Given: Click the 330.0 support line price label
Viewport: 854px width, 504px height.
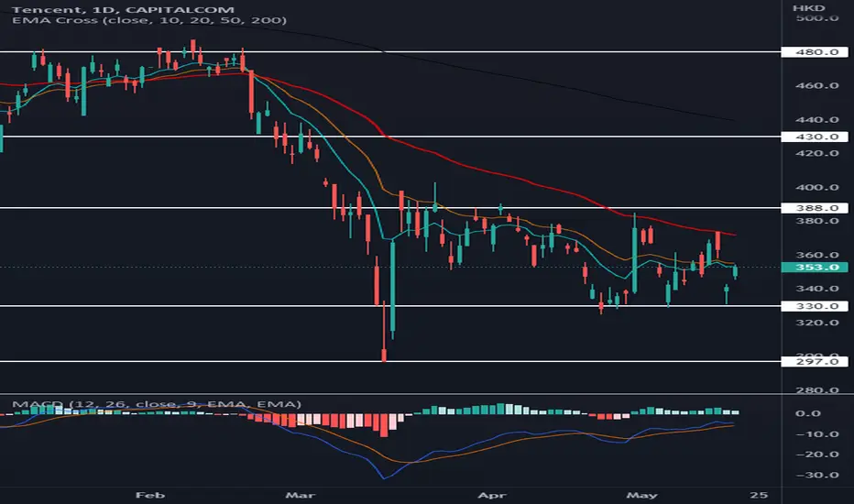Looking at the screenshot, I should click(x=815, y=306).
